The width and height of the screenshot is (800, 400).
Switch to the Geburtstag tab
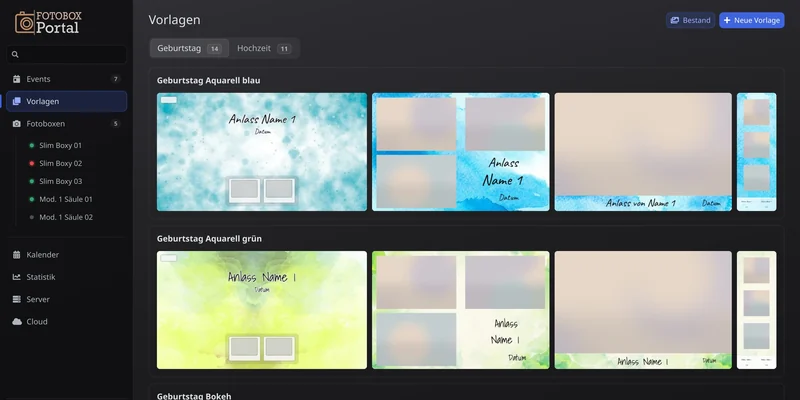pyautogui.click(x=189, y=48)
